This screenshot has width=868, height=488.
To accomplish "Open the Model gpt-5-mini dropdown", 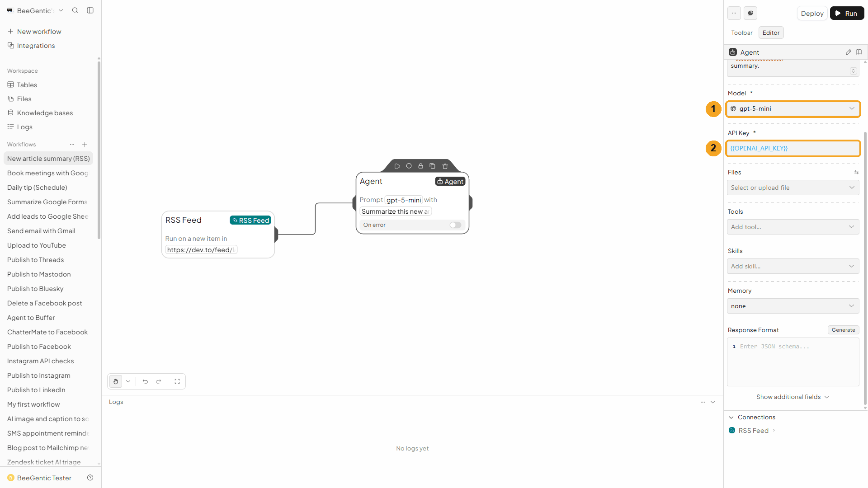I will click(x=793, y=109).
